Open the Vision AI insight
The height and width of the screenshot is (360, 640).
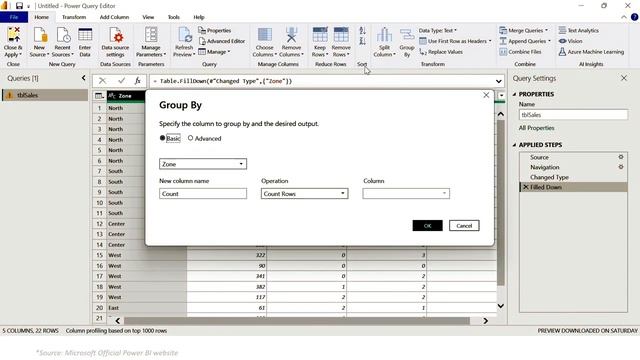pyautogui.click(x=571, y=41)
